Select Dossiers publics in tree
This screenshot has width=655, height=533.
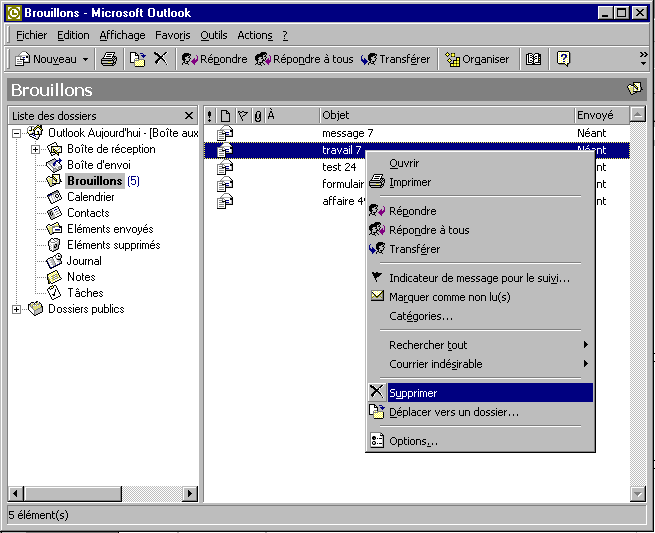pos(86,309)
